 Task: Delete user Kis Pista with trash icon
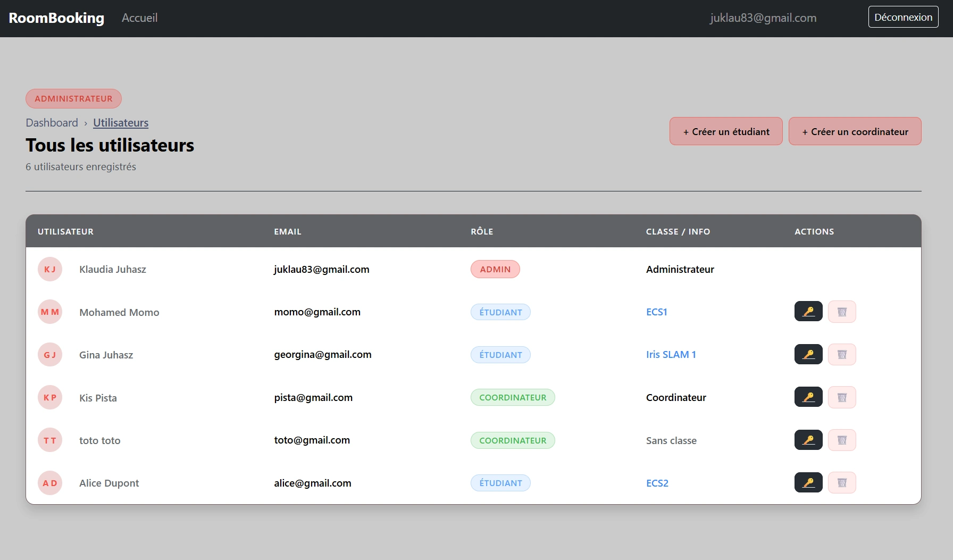coord(842,397)
